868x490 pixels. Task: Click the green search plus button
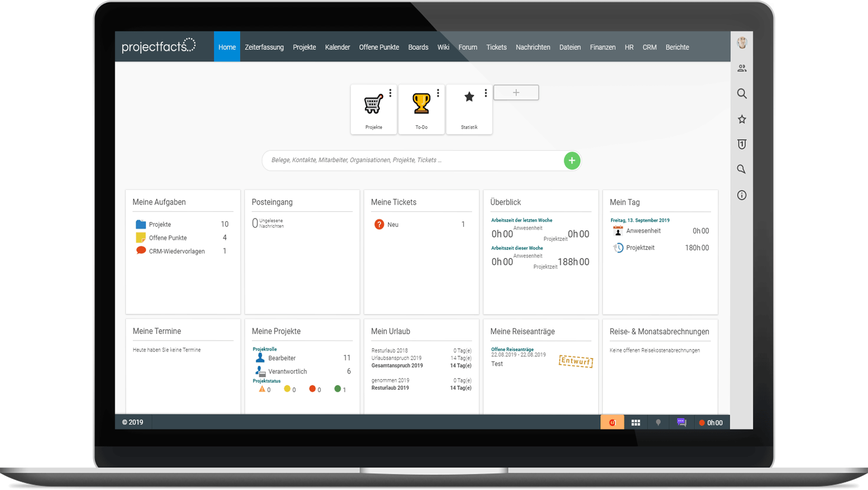[571, 160]
